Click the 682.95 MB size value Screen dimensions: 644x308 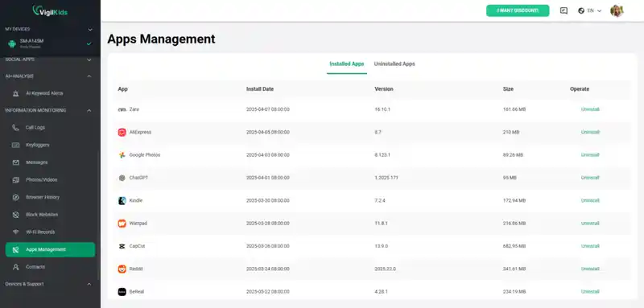514,246
